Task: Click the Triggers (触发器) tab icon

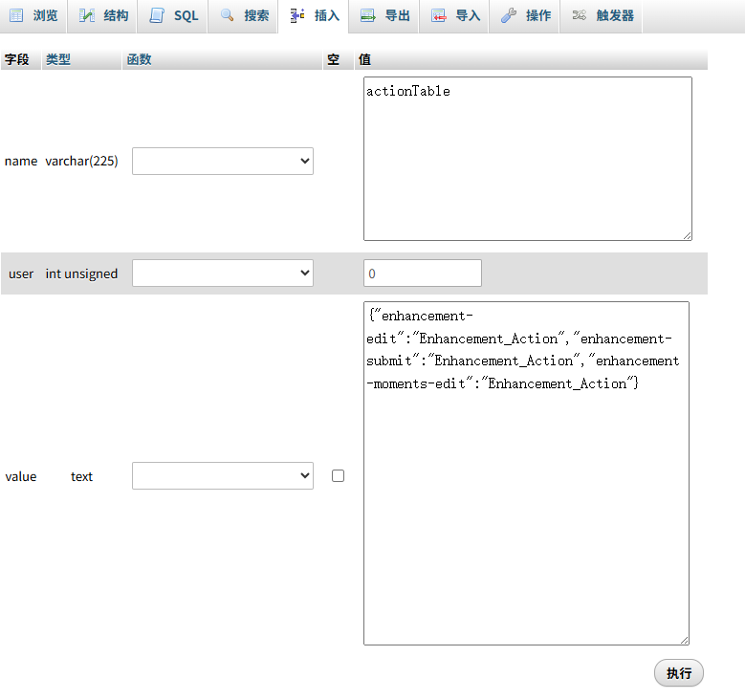Action: click(580, 16)
